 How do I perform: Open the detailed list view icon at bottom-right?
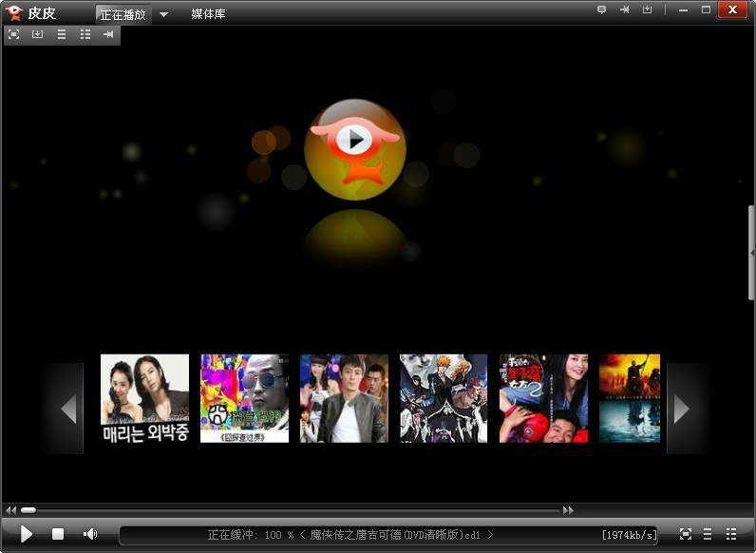pos(731,534)
